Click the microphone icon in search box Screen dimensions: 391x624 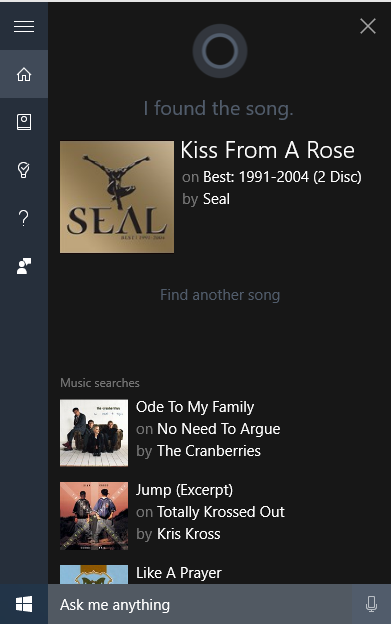[x=371, y=604]
